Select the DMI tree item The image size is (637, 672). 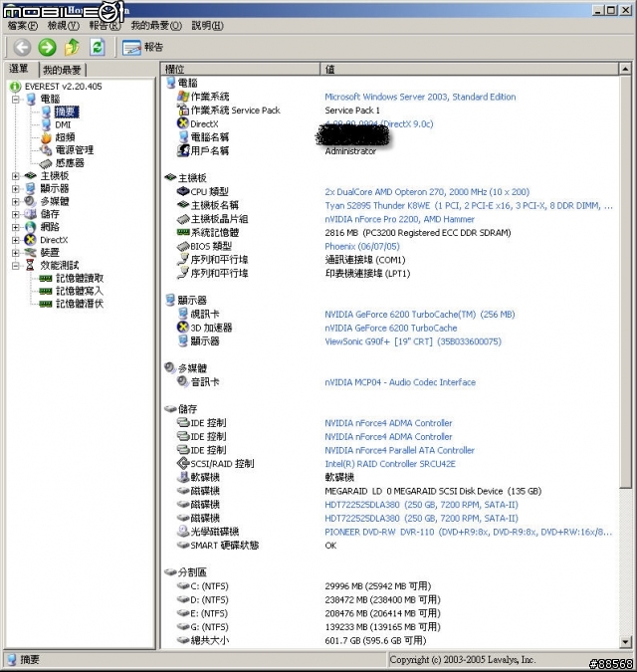[x=63, y=125]
